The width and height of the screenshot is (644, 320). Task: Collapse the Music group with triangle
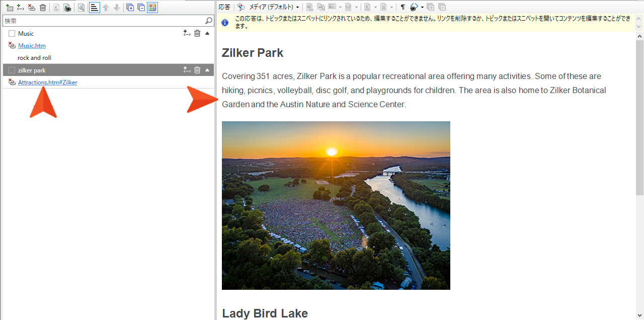click(x=207, y=33)
